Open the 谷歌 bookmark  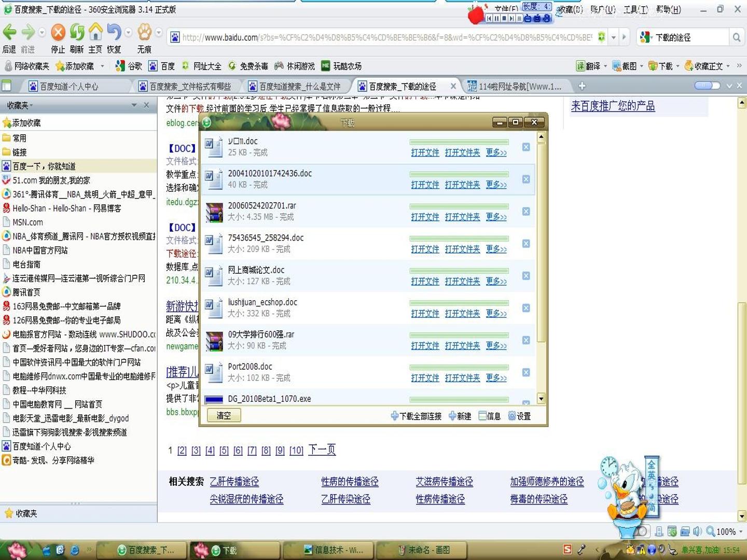point(129,66)
